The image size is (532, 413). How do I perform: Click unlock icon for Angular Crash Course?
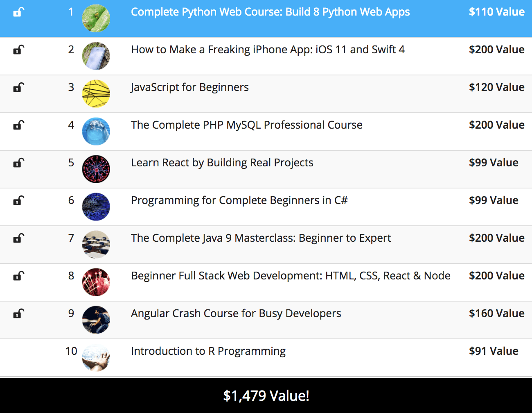click(x=18, y=314)
